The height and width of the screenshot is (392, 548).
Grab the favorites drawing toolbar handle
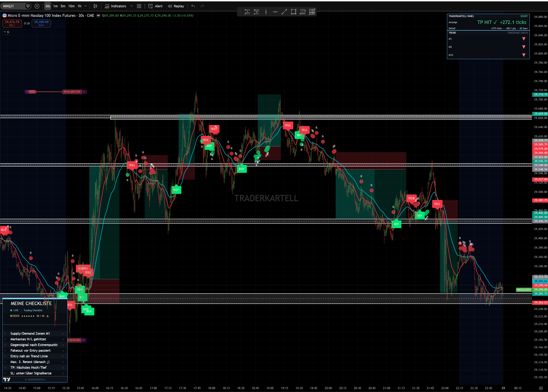pos(240,12)
